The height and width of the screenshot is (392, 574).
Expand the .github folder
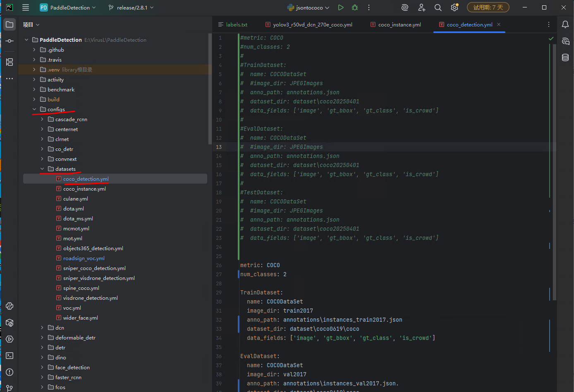click(x=34, y=50)
